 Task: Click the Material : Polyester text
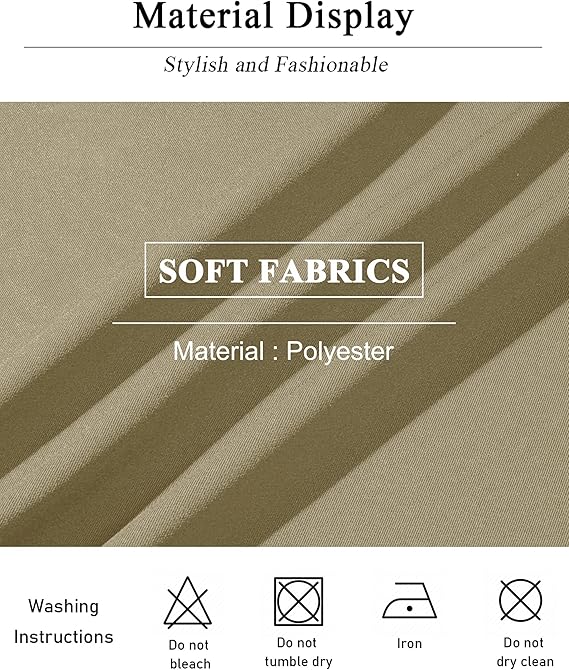[x=283, y=351]
